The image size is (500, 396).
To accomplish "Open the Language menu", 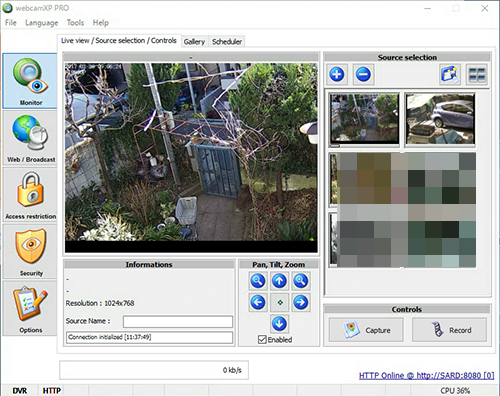I will (x=42, y=23).
